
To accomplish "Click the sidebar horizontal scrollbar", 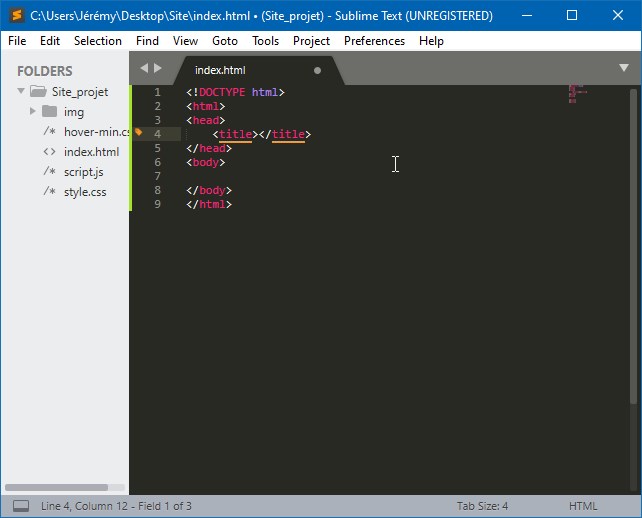I will [57, 487].
